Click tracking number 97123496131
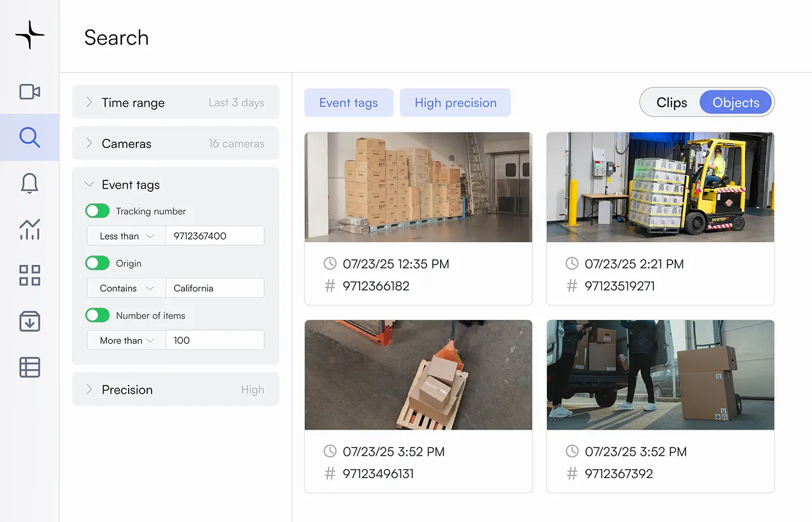812x522 pixels. [x=378, y=474]
